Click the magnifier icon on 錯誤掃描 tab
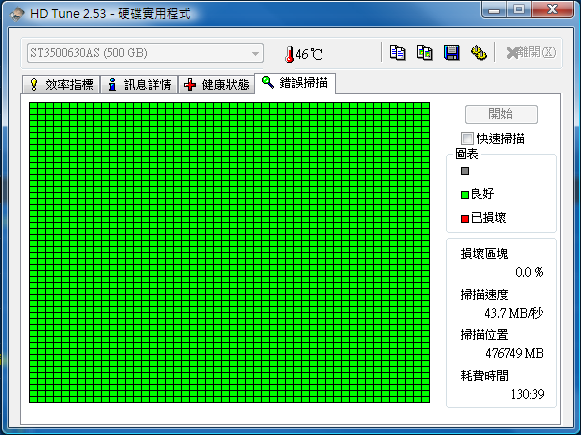Image resolution: width=581 pixels, height=435 pixels. (x=268, y=82)
